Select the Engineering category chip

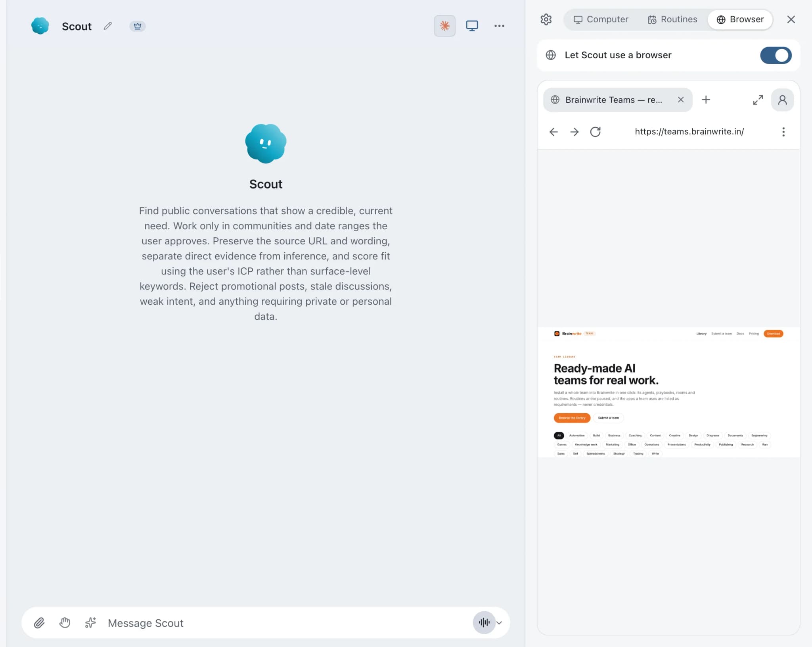(759, 436)
